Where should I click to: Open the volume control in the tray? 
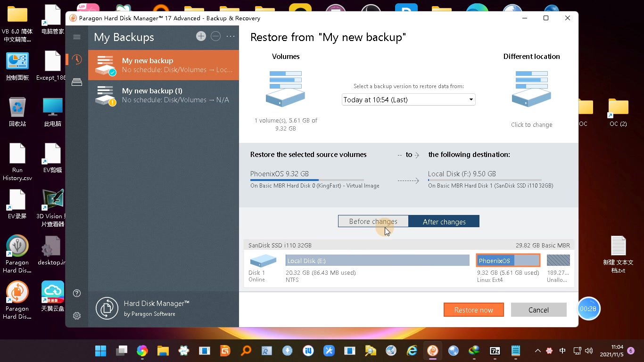pyautogui.click(x=588, y=351)
